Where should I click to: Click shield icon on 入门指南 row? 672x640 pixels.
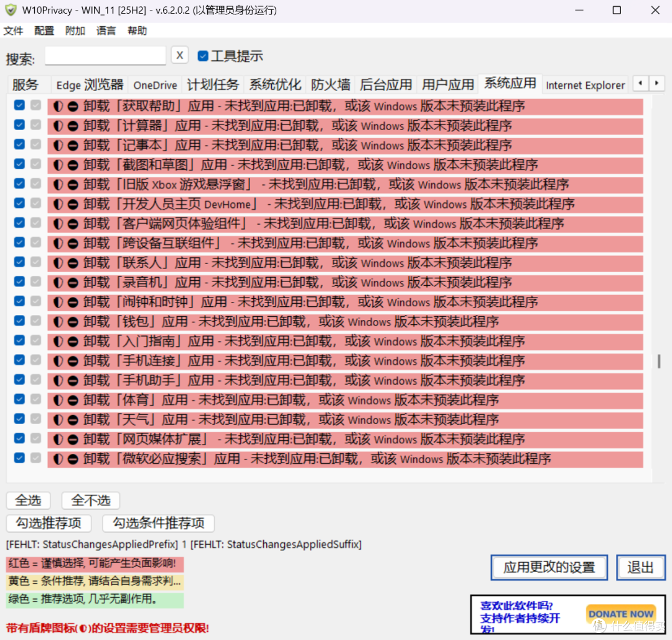[x=58, y=342]
